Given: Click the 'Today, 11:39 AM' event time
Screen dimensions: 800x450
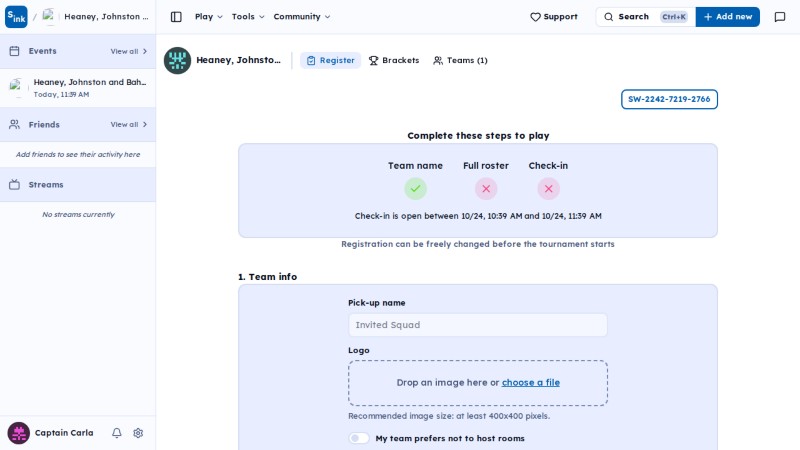Looking at the screenshot, I should (x=61, y=94).
